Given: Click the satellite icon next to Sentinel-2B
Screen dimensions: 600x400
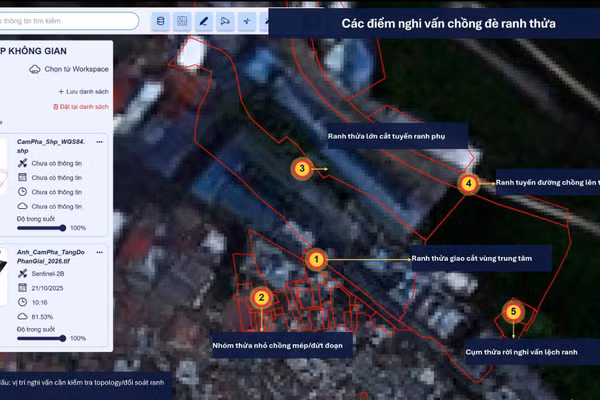Looking at the screenshot, I should click(23, 273).
